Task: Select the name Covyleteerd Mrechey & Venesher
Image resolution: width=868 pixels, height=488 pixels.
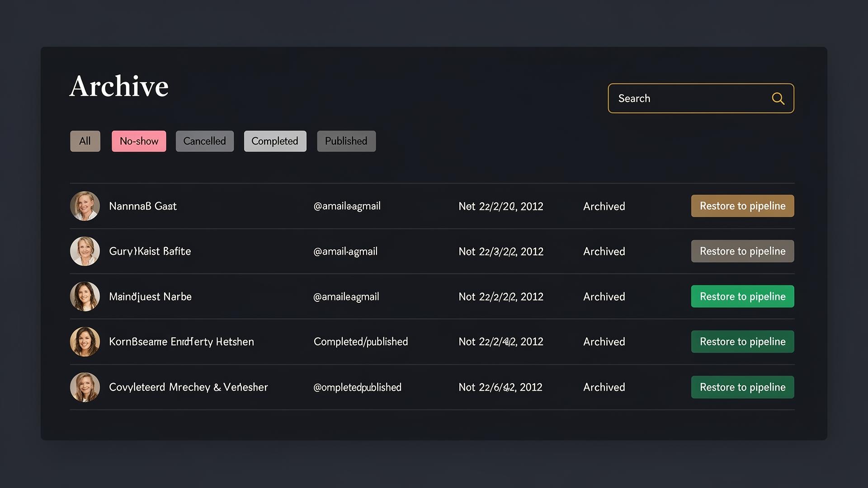Action: (189, 387)
